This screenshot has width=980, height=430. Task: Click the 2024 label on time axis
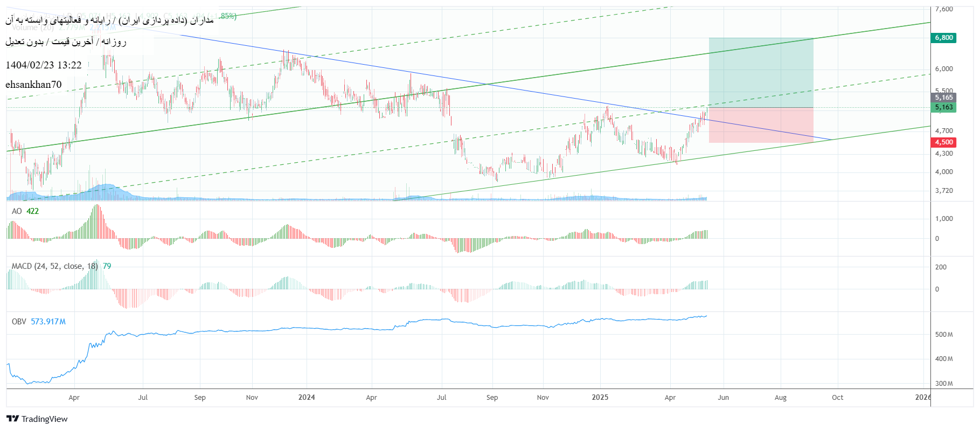[x=307, y=397]
